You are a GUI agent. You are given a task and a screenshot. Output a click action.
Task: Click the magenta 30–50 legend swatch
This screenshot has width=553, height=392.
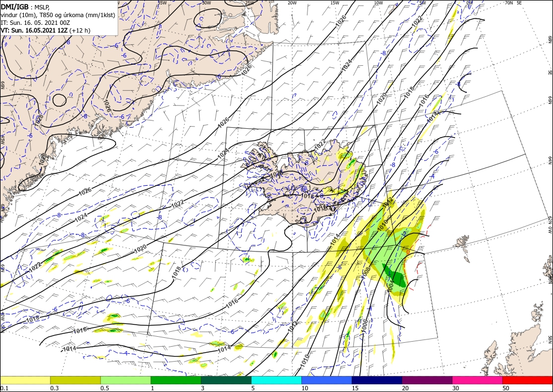pyautogui.click(x=478, y=380)
